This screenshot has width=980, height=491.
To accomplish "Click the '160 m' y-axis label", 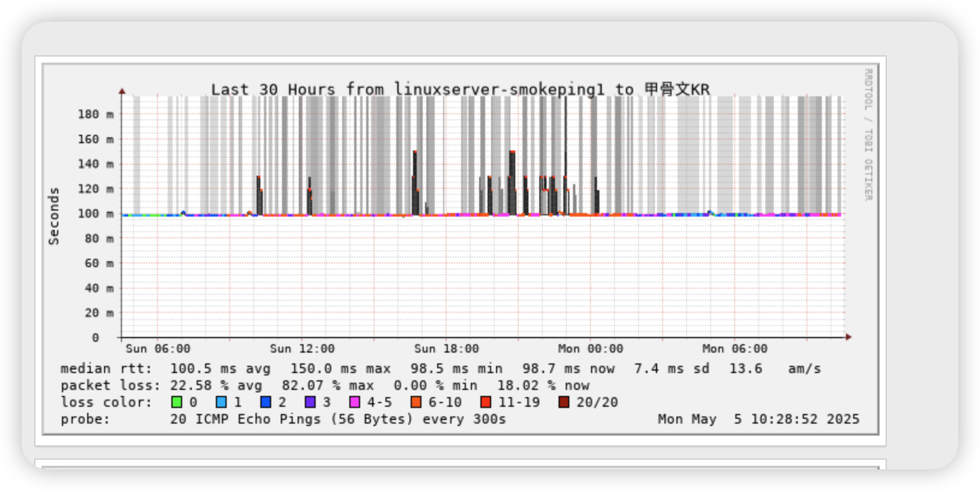I will 96,139.
